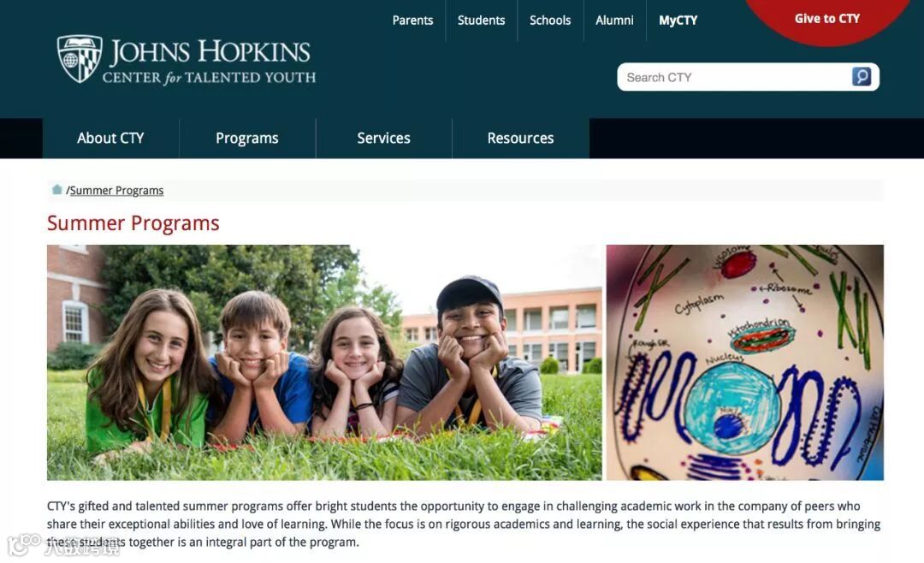Click the Center for Talented Youth wordmark

(x=210, y=77)
